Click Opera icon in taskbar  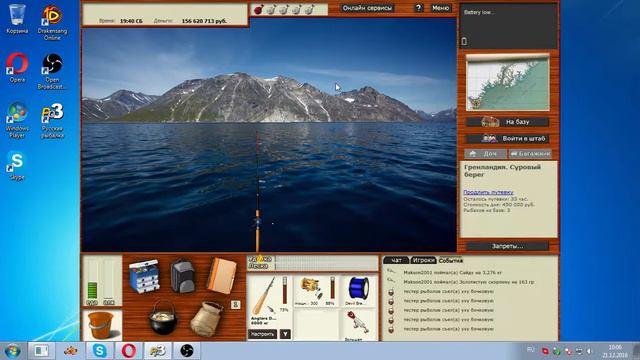coord(129,351)
